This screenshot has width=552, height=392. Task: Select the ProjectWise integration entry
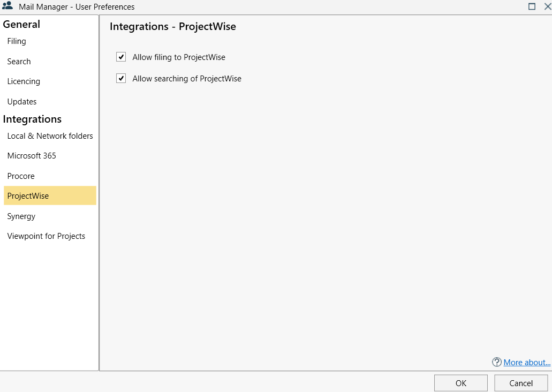(x=28, y=195)
